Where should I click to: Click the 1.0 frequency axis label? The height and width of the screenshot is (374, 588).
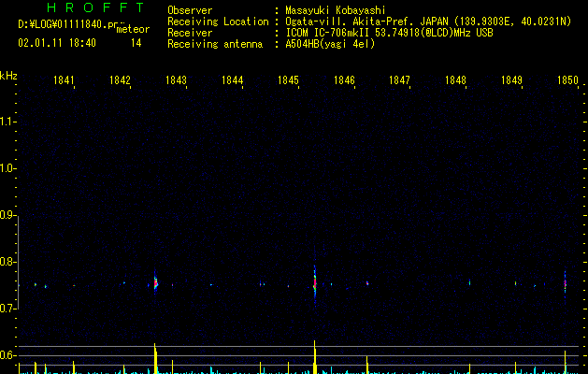coord(7,168)
